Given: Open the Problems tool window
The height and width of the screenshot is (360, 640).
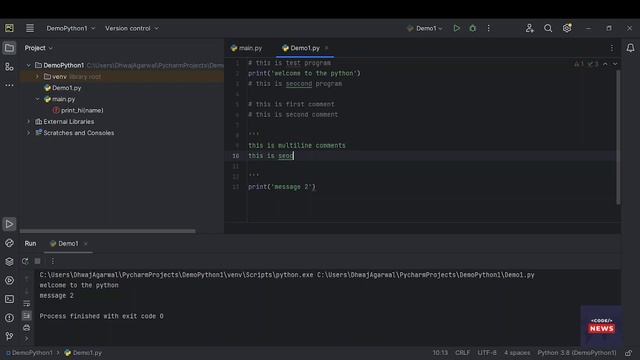Looking at the screenshot, I should 9,318.
